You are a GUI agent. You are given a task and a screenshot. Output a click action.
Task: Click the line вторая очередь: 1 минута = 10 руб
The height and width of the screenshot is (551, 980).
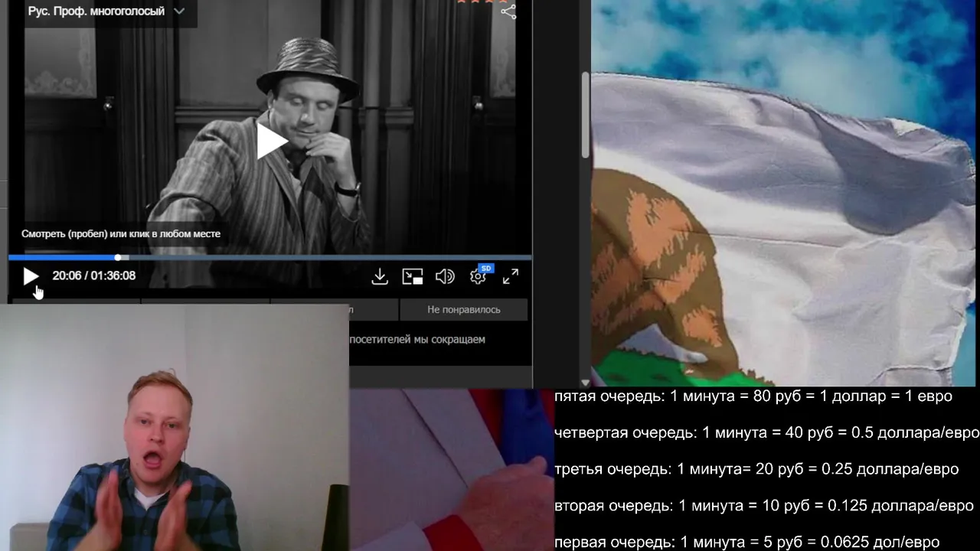click(x=764, y=506)
